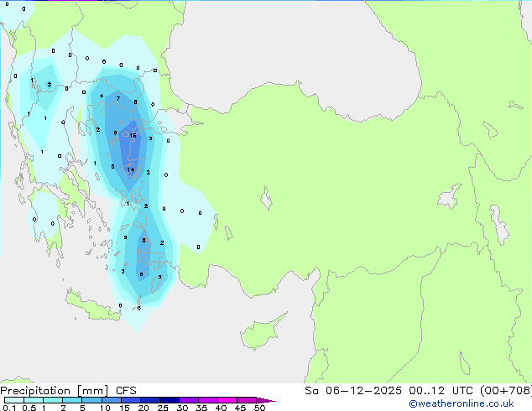Click the 'Precipitation [mm] CFS' title label

coord(68,391)
